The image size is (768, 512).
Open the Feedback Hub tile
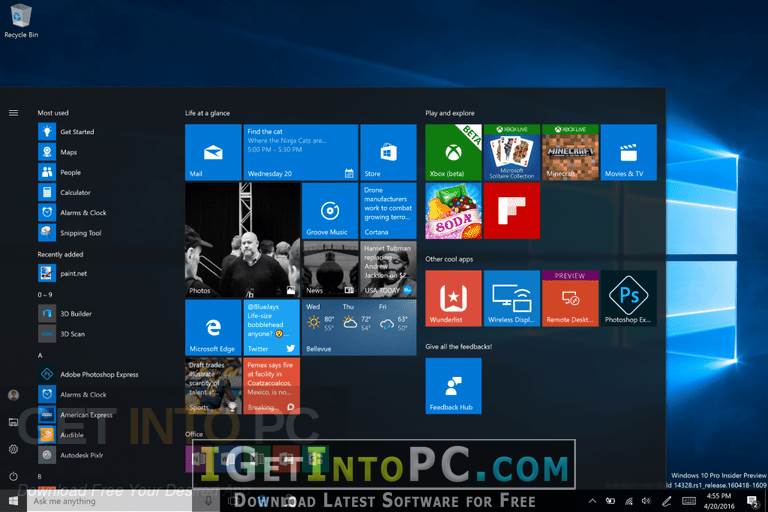point(454,386)
